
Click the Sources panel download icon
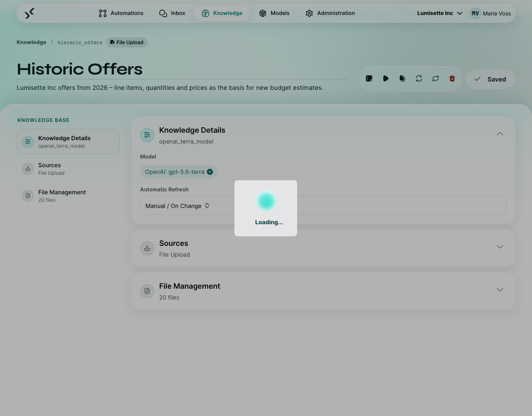pos(147,248)
